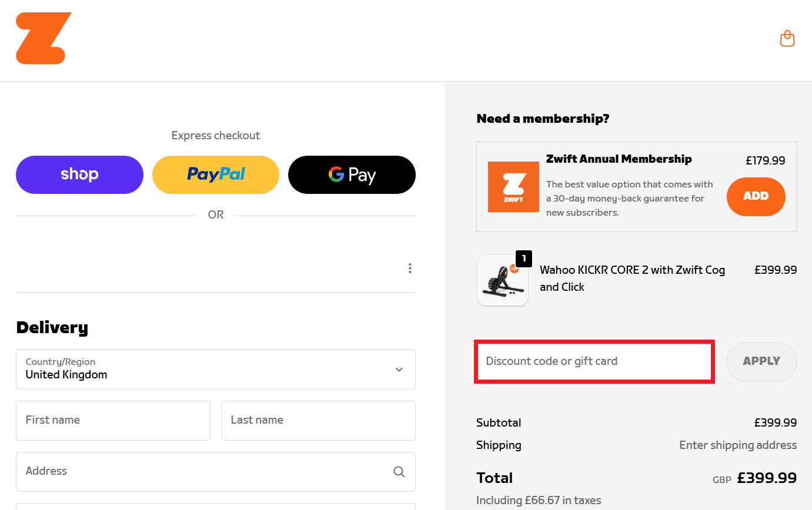
Task: Click the Wahoo KICKR CORE 2 product name
Action: click(x=632, y=278)
